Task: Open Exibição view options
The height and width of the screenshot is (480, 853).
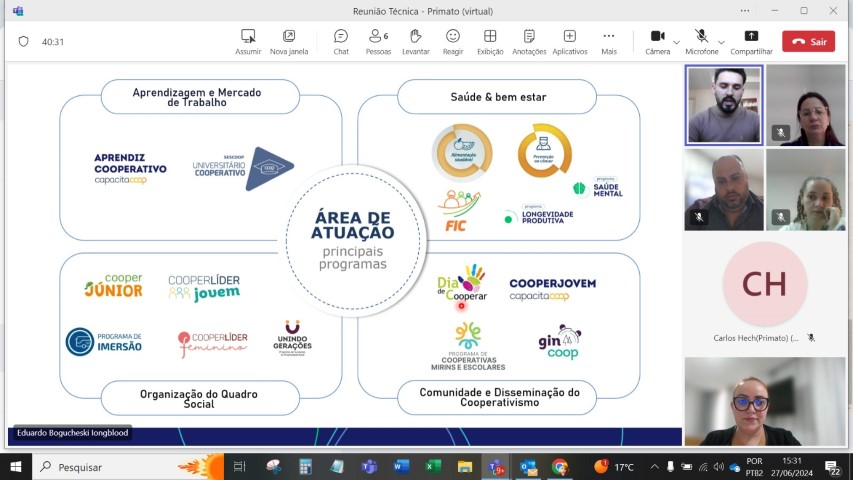Action: click(490, 42)
